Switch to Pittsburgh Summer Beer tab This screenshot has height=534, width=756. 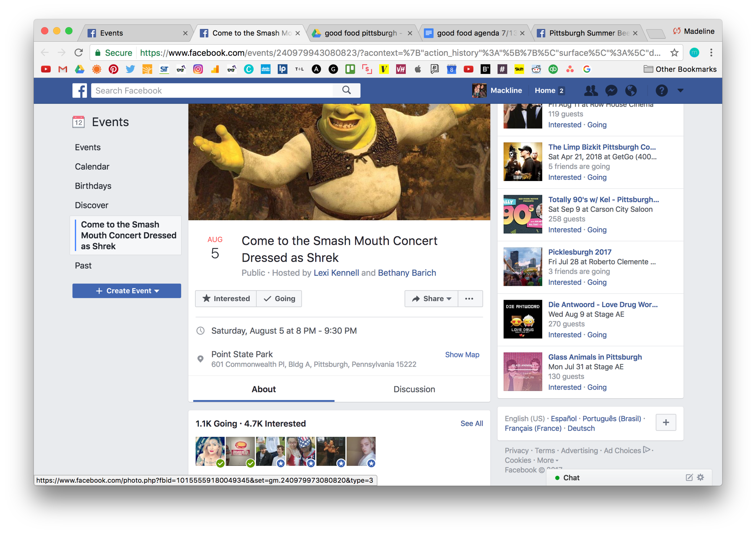point(588,33)
